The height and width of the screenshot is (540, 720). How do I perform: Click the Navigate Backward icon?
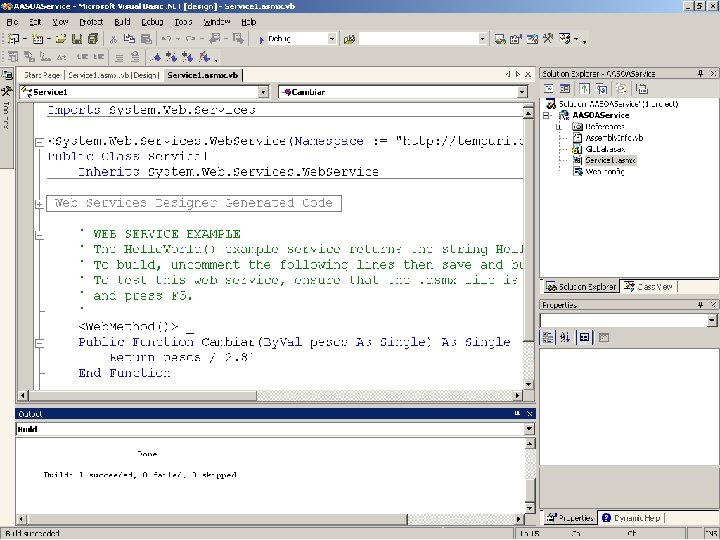point(214,39)
